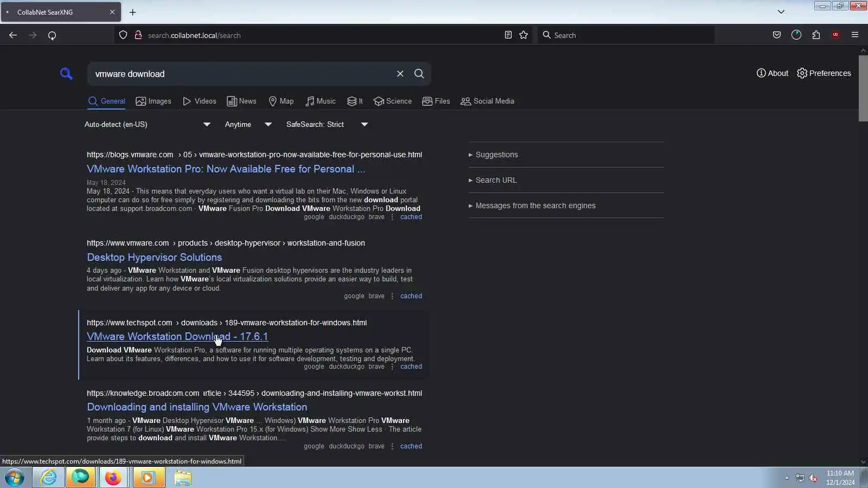The height and width of the screenshot is (488, 868).
Task: Click the network tray icon
Action: coord(800,478)
